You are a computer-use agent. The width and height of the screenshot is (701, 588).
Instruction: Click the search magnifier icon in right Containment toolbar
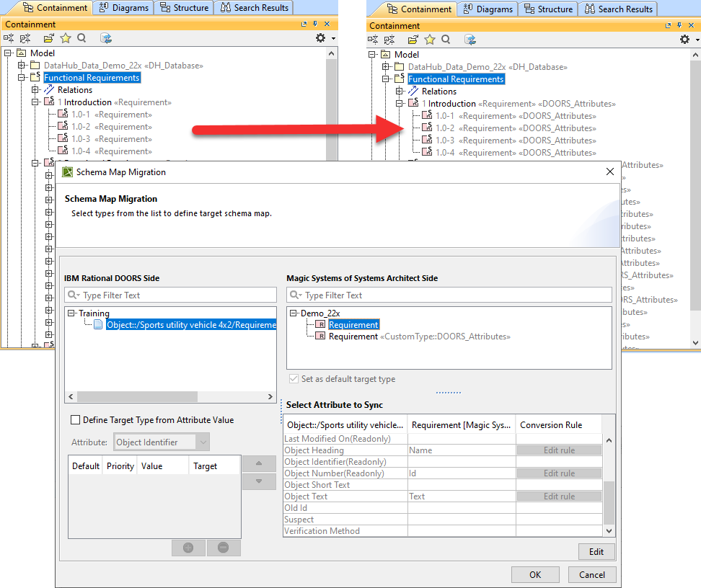click(x=446, y=40)
